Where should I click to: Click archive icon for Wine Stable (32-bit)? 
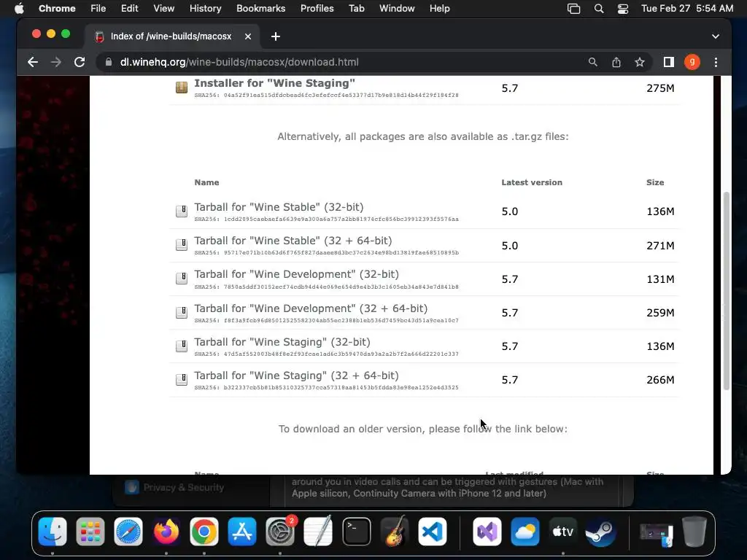182,211
